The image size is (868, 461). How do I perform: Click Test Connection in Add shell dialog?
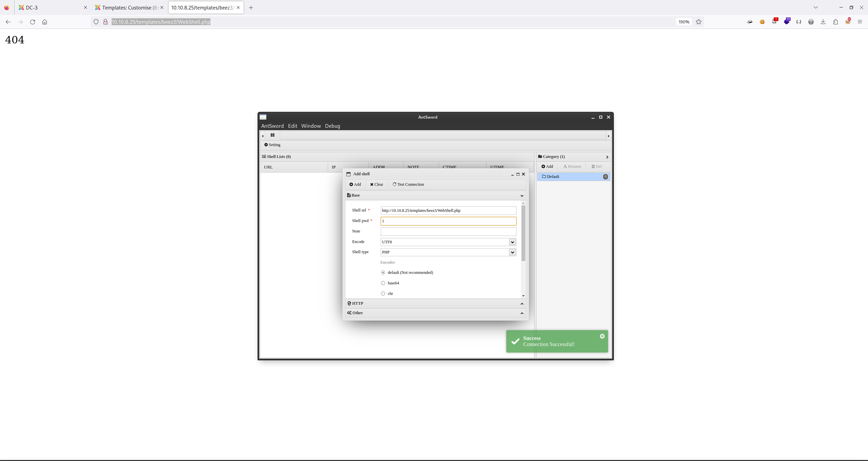408,184
